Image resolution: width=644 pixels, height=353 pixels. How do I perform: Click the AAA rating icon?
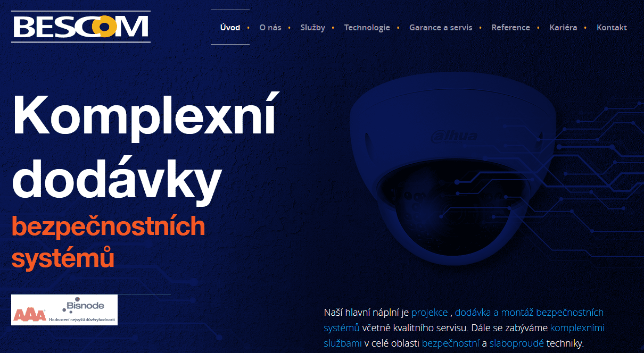click(x=30, y=315)
